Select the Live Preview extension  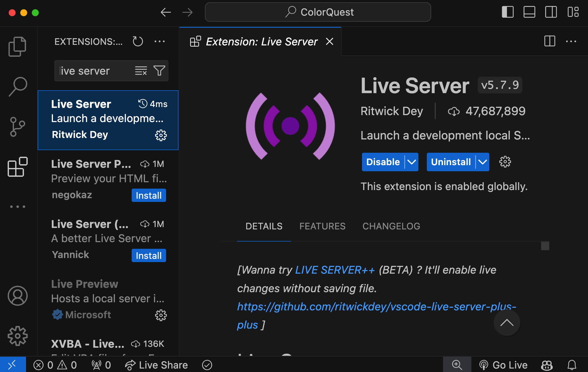pos(108,299)
